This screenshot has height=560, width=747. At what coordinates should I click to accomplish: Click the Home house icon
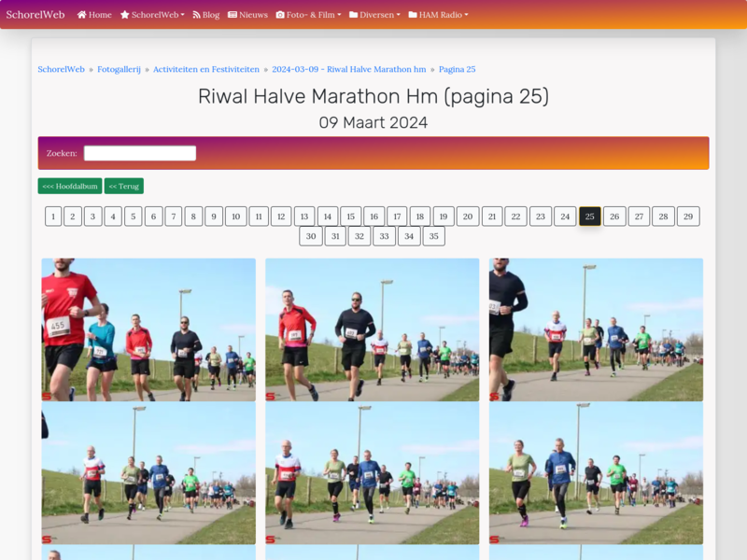81,15
